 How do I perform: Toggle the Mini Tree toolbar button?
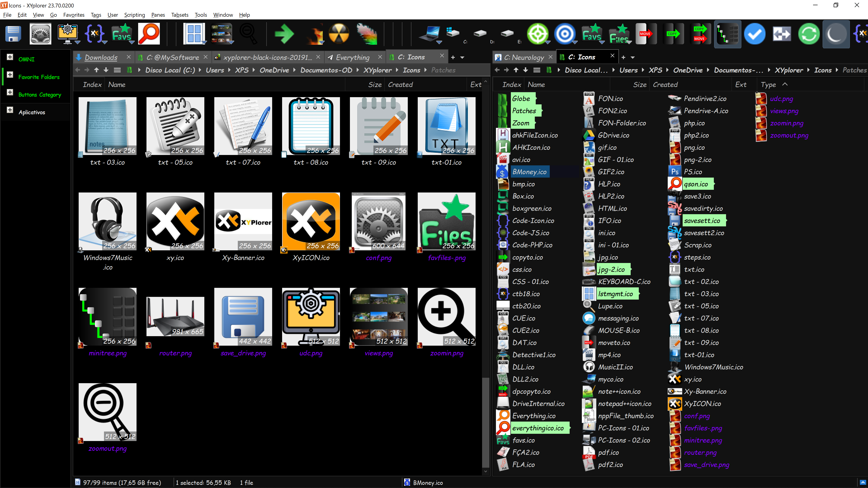point(727,34)
